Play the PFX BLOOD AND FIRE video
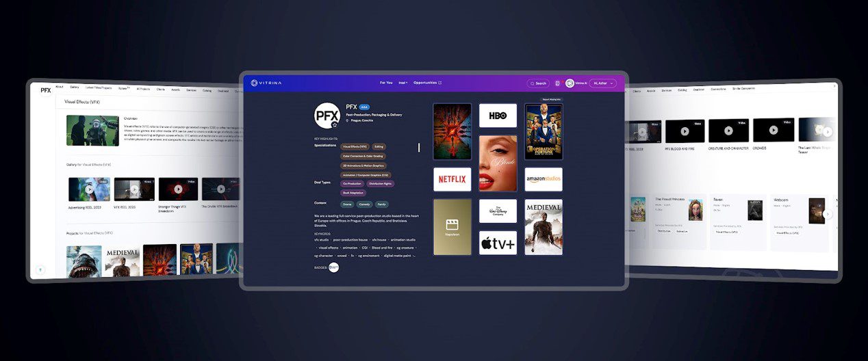 tap(685, 131)
